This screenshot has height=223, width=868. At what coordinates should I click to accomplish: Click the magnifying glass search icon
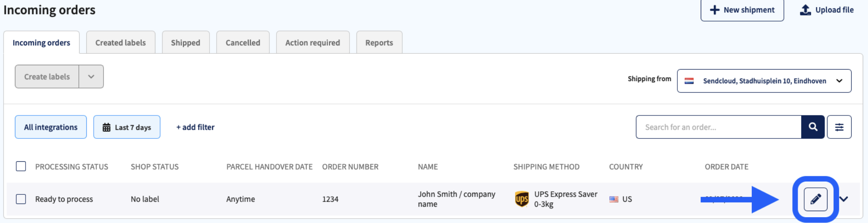coord(813,127)
